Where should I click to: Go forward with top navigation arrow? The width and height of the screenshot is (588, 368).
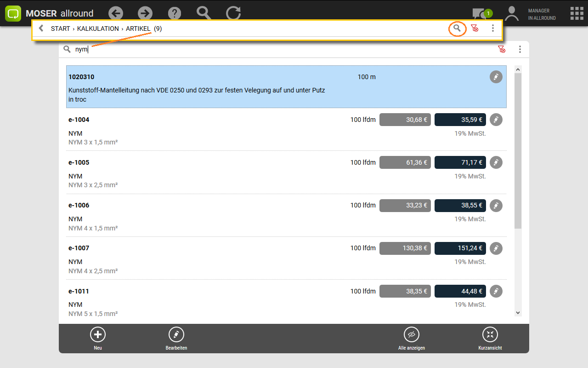pos(145,13)
